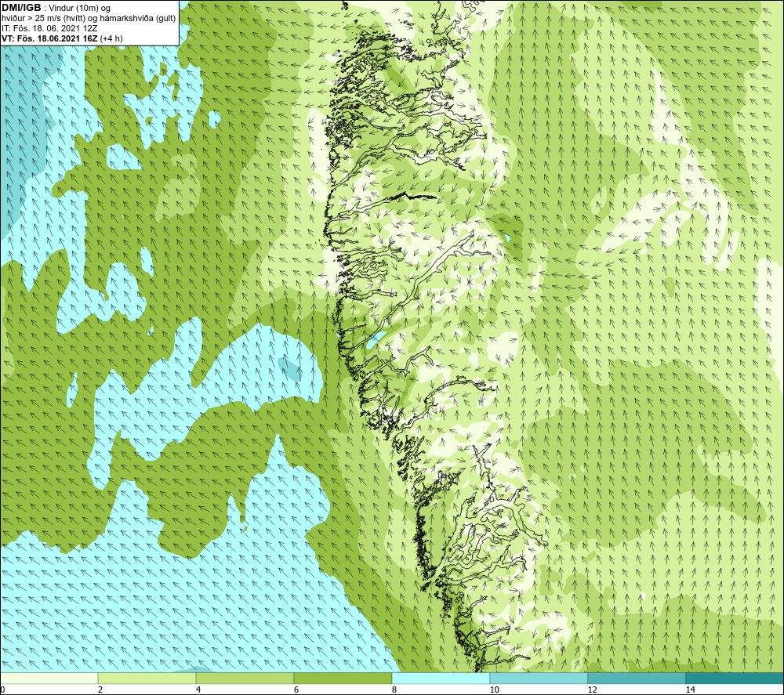784x695 pixels.
Task: Click the legend tick label '0'
Action: pyautogui.click(x=2, y=690)
